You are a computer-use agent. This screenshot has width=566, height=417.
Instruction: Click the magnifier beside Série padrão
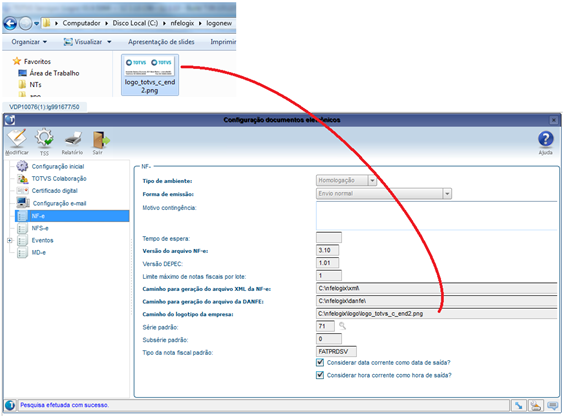[x=342, y=326]
